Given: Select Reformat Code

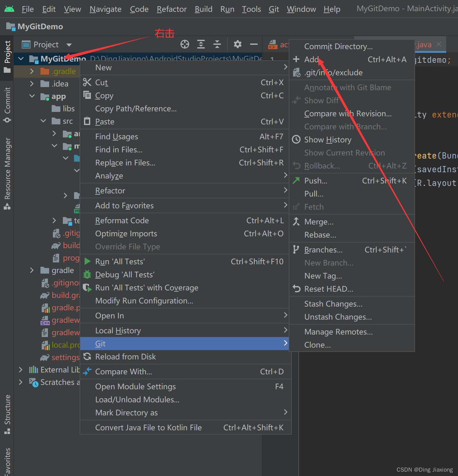Looking at the screenshot, I should pos(185,220).
